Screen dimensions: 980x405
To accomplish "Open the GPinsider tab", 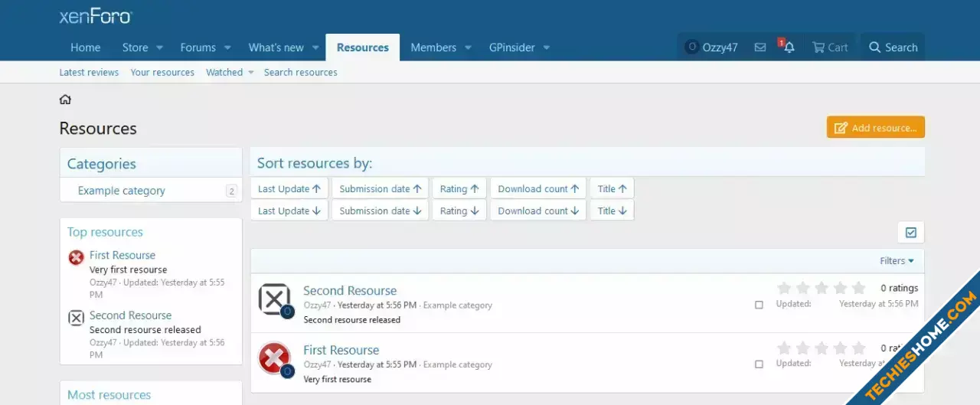I will pyautogui.click(x=512, y=47).
